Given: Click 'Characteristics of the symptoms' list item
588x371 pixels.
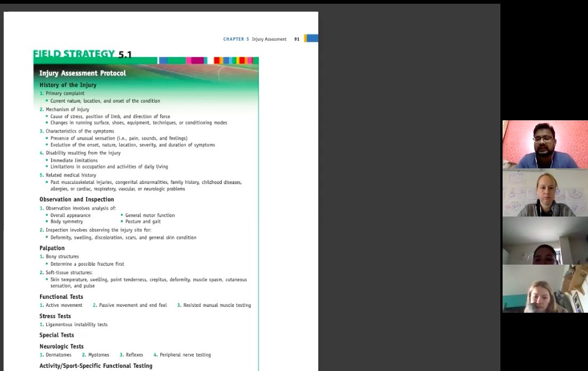Looking at the screenshot, I should tap(80, 131).
